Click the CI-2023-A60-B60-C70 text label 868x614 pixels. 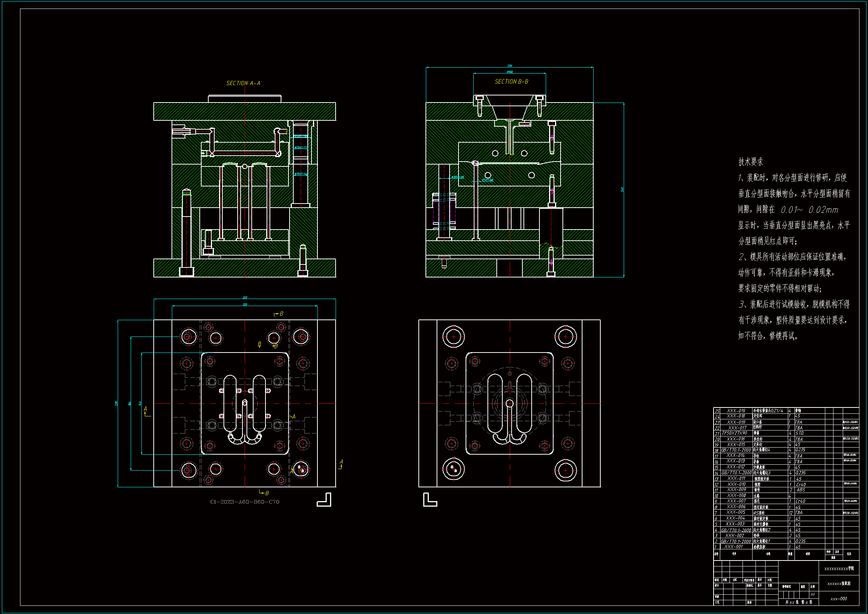pos(245,502)
